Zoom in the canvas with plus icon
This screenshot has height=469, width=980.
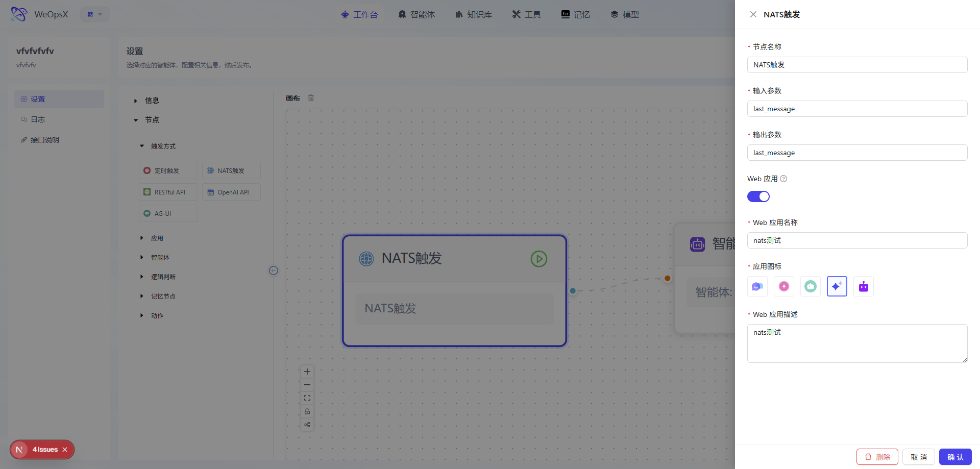[x=307, y=372]
